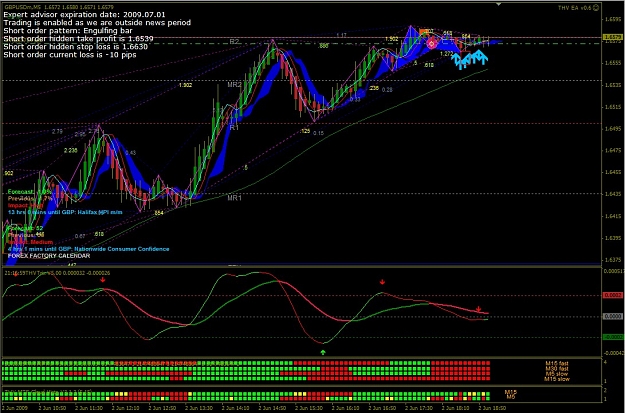Select 'Short order hidden take profit is 1.6539'

pos(78,39)
